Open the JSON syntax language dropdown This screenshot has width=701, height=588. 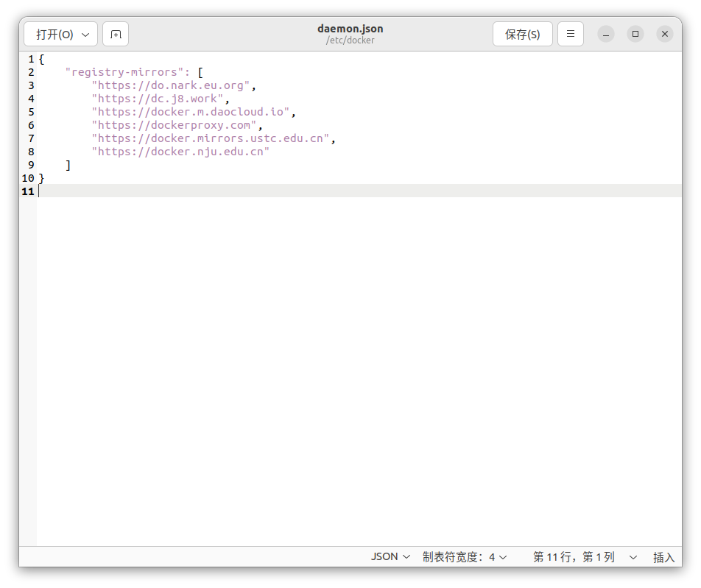click(x=390, y=557)
